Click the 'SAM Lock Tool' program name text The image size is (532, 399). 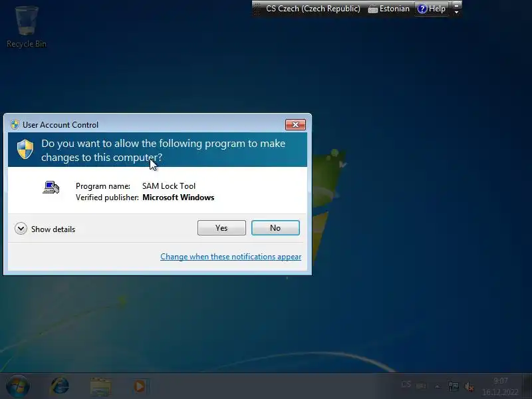click(169, 186)
